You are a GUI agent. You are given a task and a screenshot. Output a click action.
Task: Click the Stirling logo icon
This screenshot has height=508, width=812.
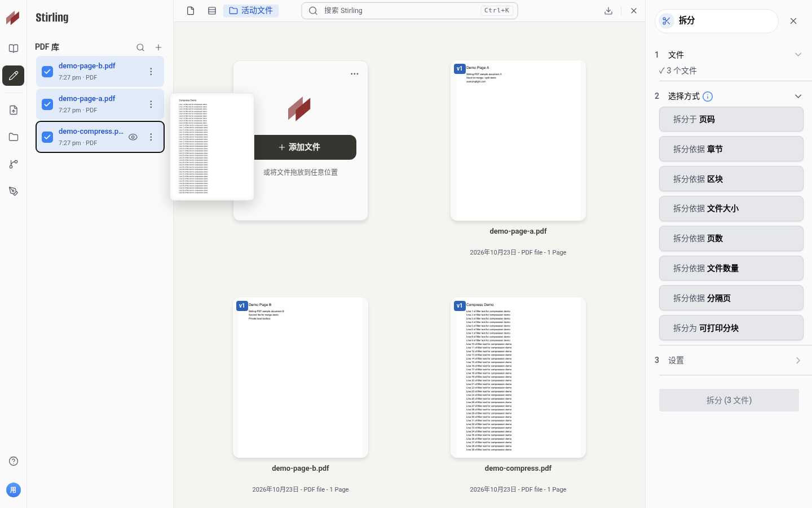[13, 17]
